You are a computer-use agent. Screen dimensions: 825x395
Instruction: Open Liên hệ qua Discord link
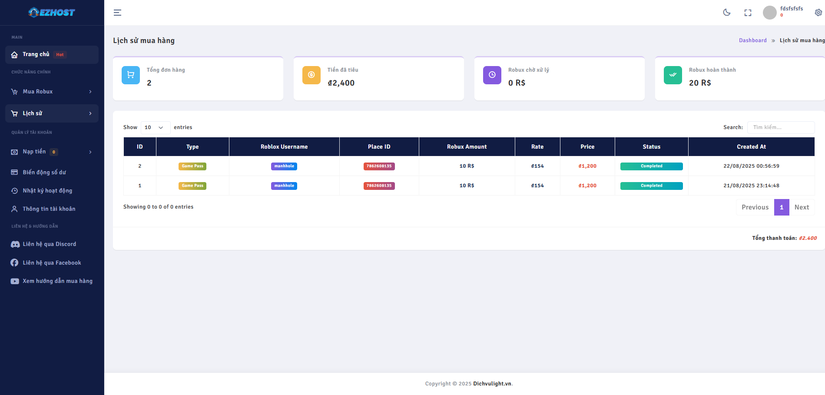52,244
